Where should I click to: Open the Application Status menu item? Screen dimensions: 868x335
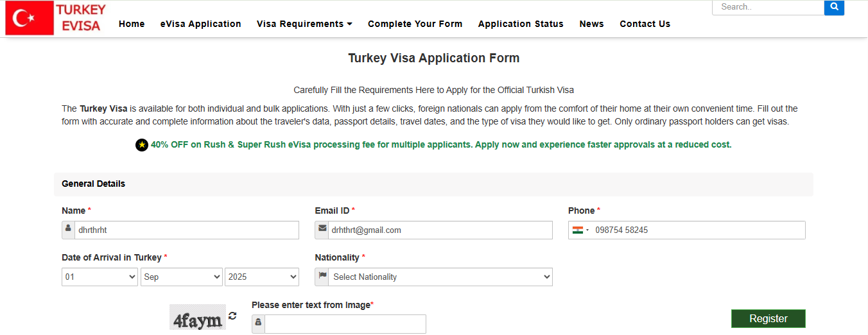pyautogui.click(x=521, y=24)
